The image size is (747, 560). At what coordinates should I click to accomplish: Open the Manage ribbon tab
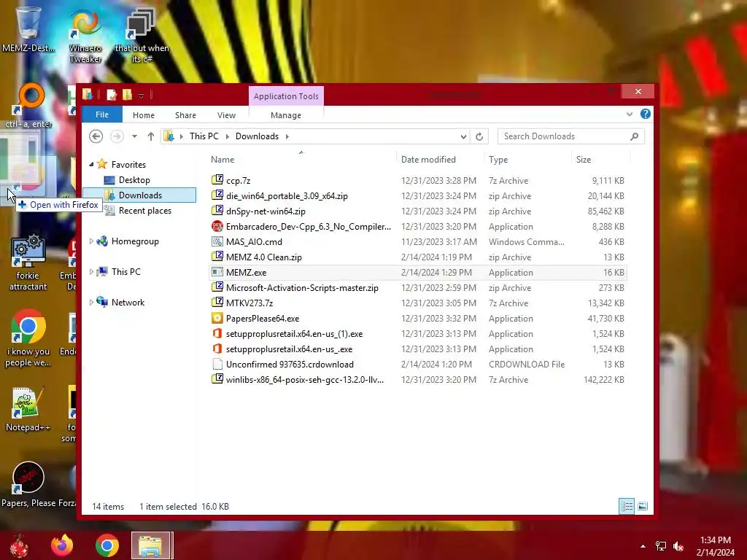(x=286, y=115)
